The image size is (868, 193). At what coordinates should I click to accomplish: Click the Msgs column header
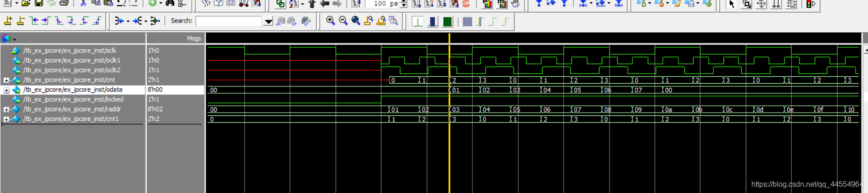tap(194, 39)
